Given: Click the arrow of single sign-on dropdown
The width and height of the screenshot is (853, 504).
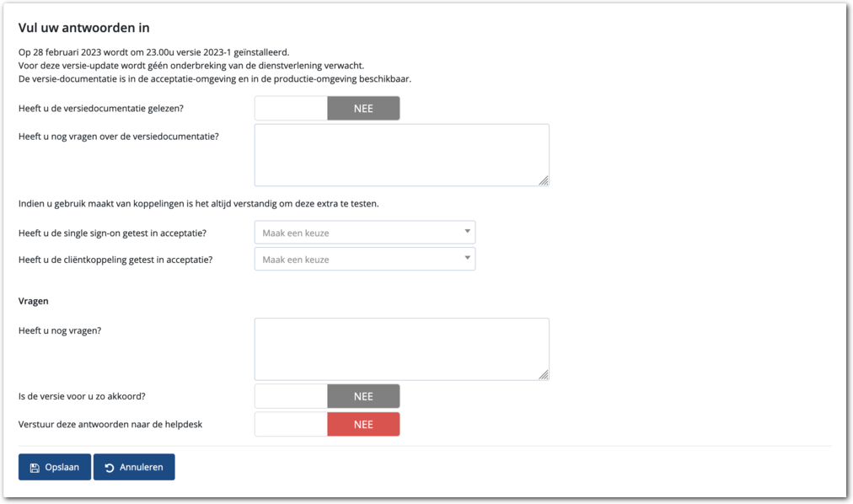Looking at the screenshot, I should coord(467,232).
